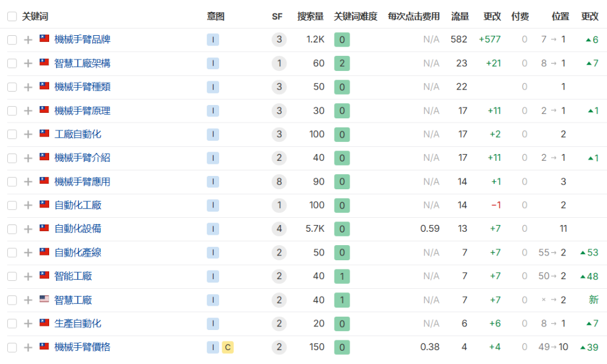Click the Taiwan flag icon beside 自動化設備

pos(43,229)
